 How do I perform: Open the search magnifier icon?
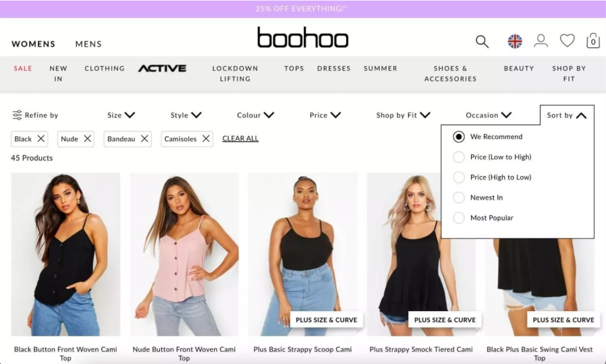point(482,41)
